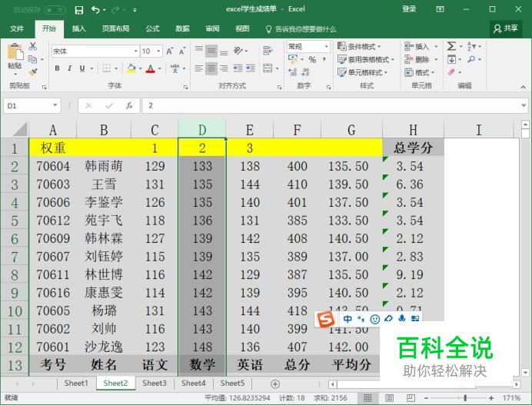The image size is (532, 405).
Task: Decrease font size with the smaller A icon
Action: pos(182,51)
